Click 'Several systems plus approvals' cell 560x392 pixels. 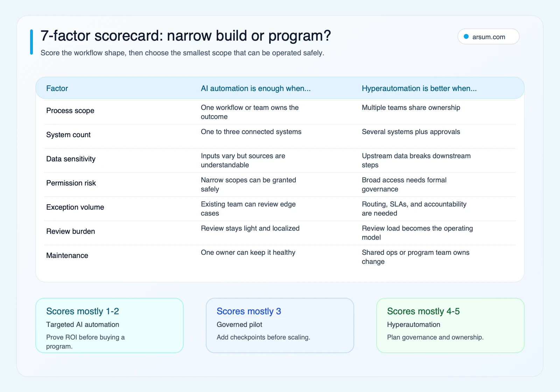(411, 132)
